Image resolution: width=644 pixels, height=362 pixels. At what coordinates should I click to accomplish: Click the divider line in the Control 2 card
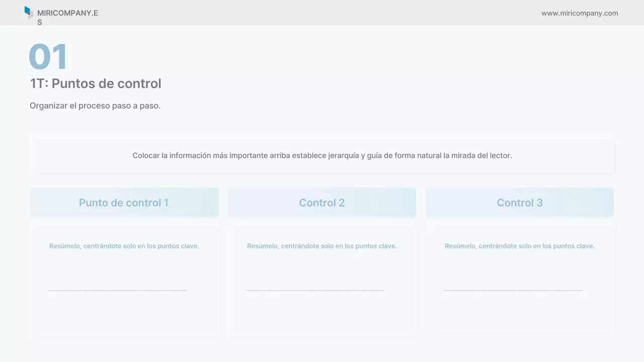[315, 290]
